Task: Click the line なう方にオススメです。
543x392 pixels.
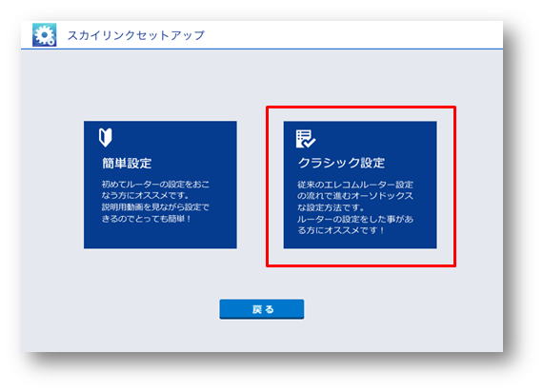Action: coord(146,195)
